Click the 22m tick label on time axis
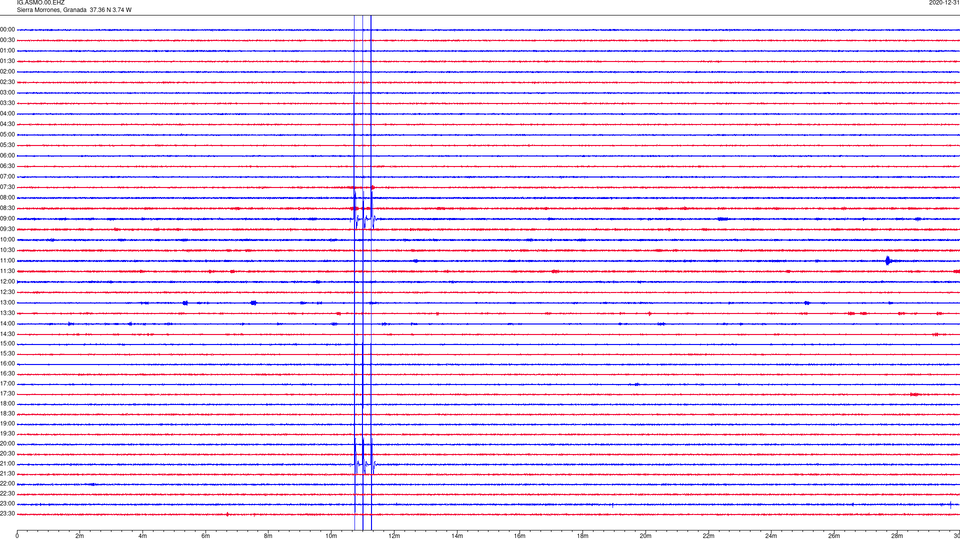960x540 pixels. (708, 536)
